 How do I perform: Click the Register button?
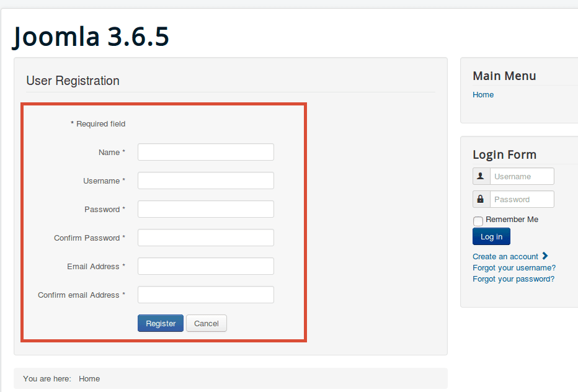161,323
